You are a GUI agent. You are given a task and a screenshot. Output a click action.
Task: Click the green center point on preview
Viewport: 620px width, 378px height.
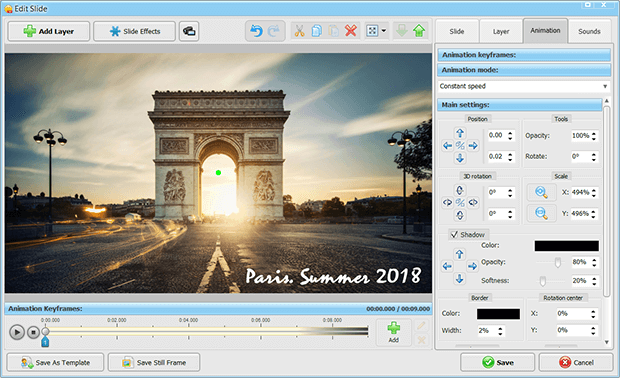pos(218,173)
